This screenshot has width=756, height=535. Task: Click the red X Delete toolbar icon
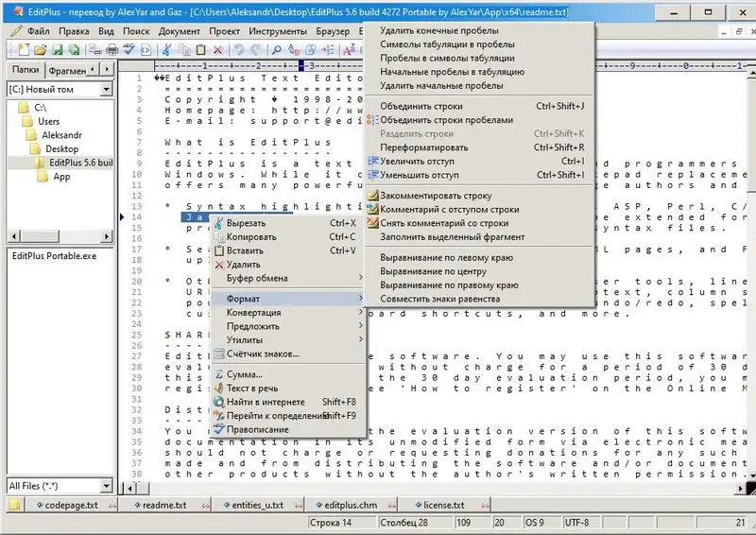pyautogui.click(x=217, y=50)
